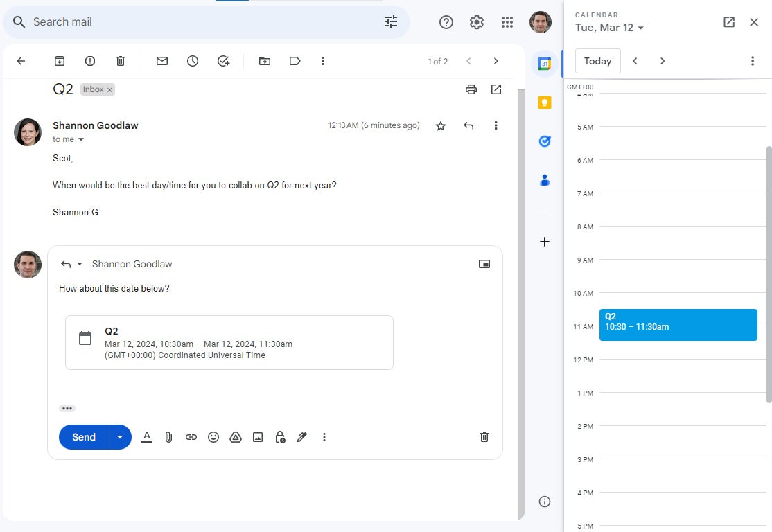772x532 pixels.
Task: Insert files from Google Drive
Action: (236, 437)
